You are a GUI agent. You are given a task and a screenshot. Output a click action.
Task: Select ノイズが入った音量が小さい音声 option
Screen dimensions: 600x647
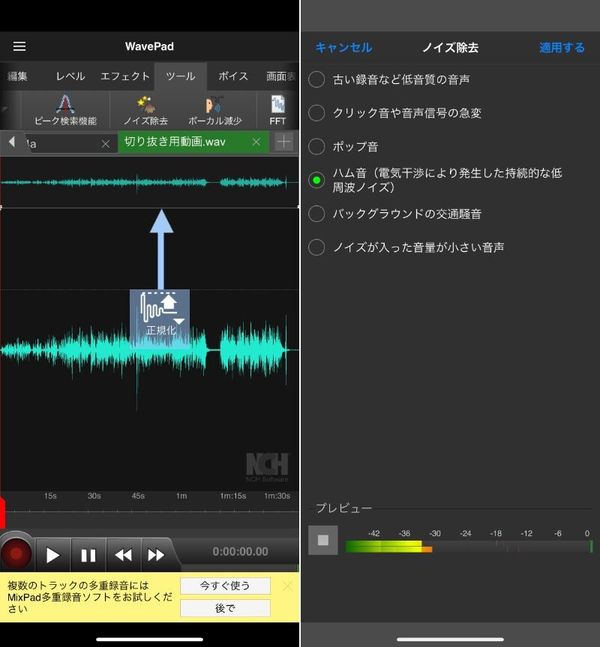click(406, 247)
